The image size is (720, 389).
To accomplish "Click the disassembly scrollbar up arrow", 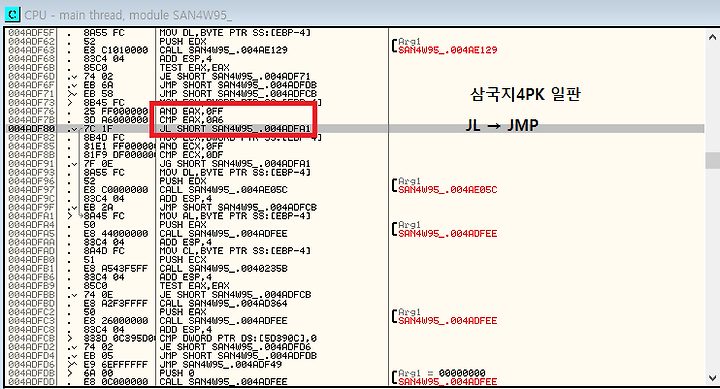I will pos(712,37).
